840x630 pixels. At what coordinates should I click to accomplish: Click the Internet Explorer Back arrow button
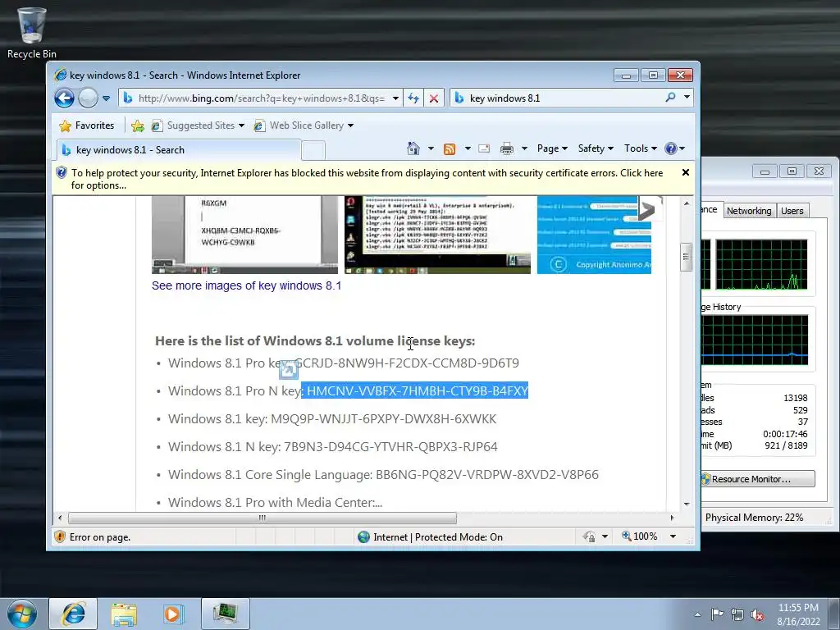(64, 98)
